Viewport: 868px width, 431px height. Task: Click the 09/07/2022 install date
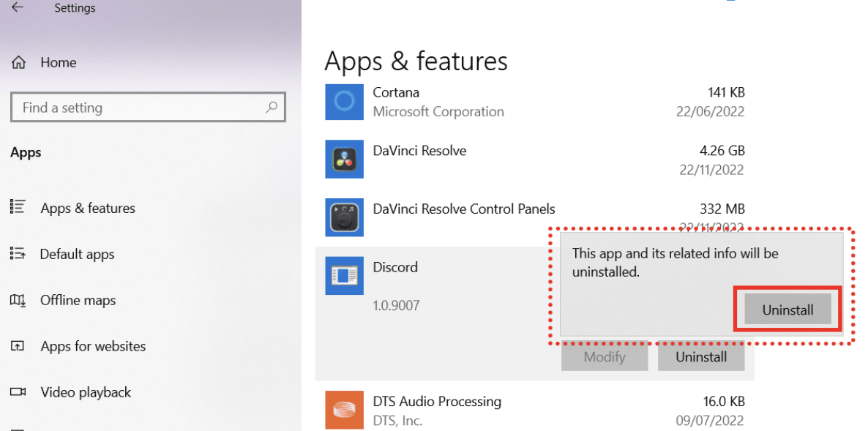tap(710, 421)
